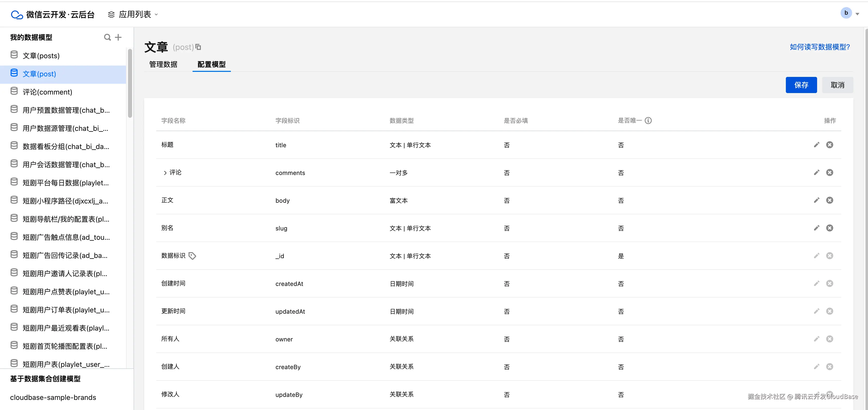Click the 保存 button
Image resolution: width=868 pixels, height=410 pixels.
pyautogui.click(x=801, y=85)
